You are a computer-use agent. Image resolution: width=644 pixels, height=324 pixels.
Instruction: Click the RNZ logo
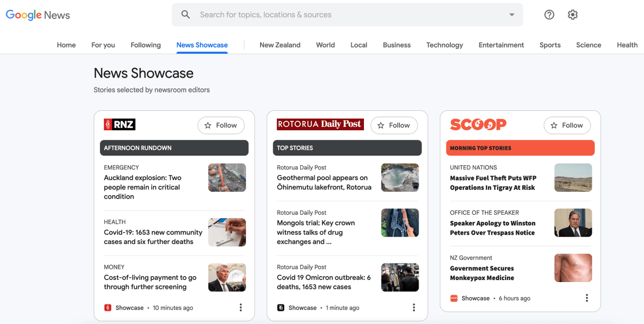click(120, 124)
